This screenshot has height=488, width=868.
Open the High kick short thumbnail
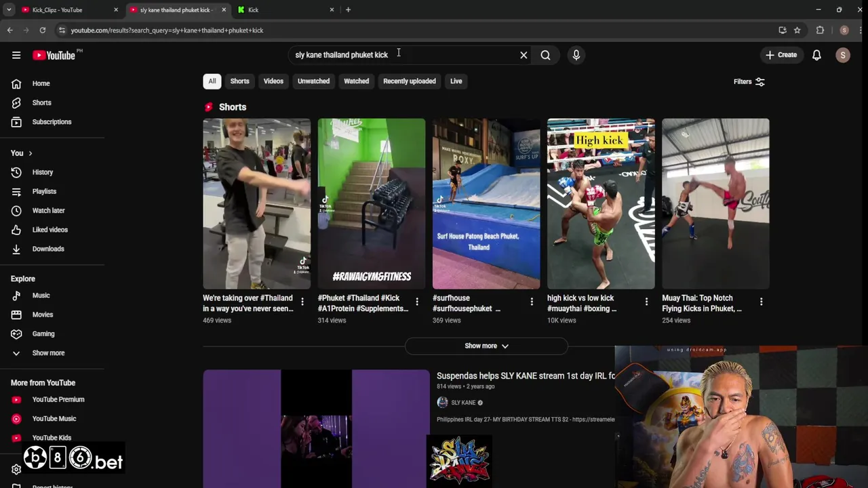pos(601,204)
